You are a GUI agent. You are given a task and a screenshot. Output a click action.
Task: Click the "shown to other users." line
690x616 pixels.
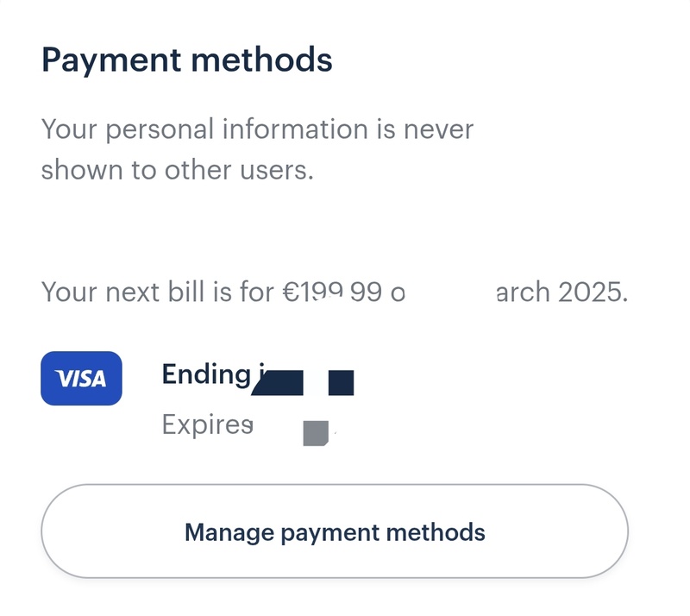click(177, 170)
